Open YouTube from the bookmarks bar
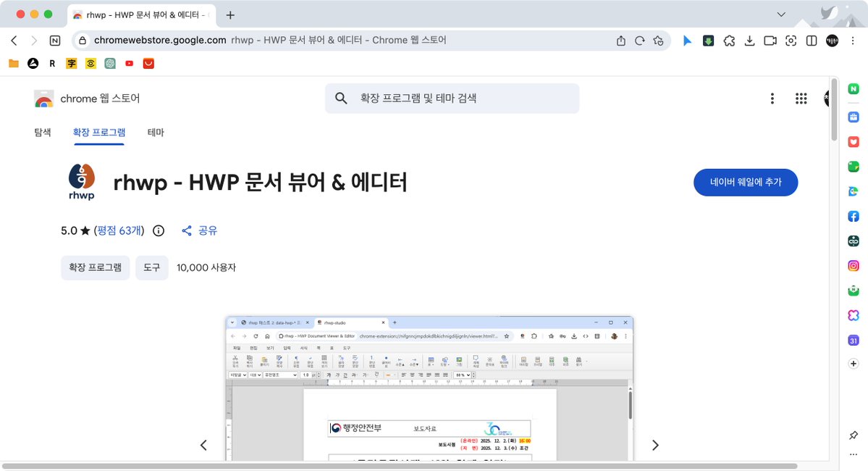The width and height of the screenshot is (868, 471). pyautogui.click(x=129, y=64)
